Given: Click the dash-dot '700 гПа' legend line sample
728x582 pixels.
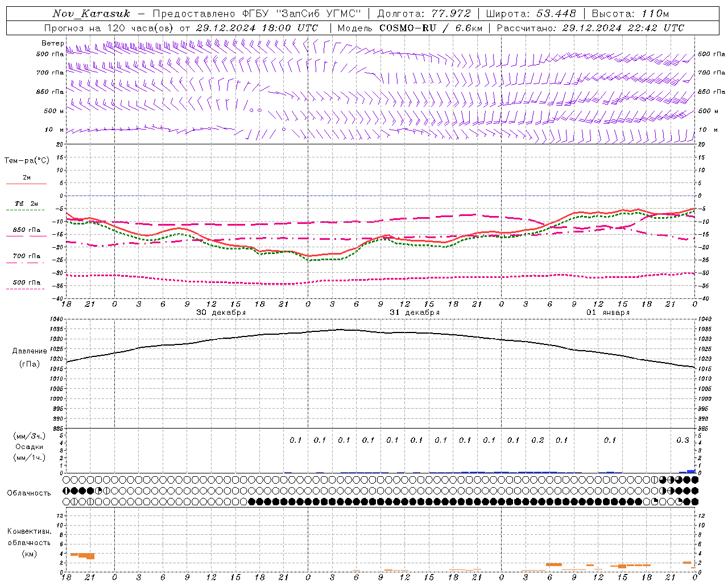Looking at the screenshot, I should pos(26,263).
